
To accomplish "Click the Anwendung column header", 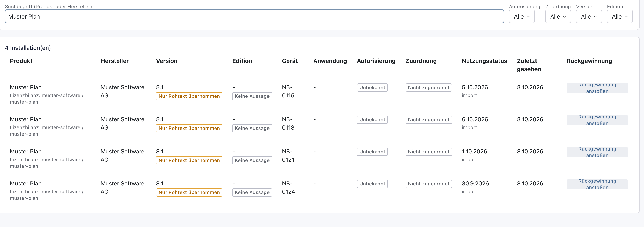I will 330,61.
